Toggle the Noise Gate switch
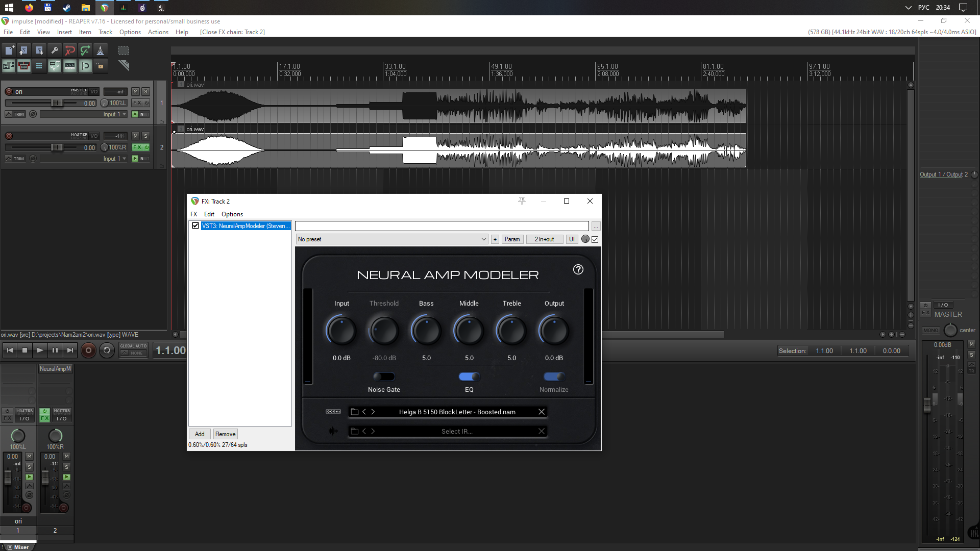This screenshot has height=551, width=980. click(384, 377)
